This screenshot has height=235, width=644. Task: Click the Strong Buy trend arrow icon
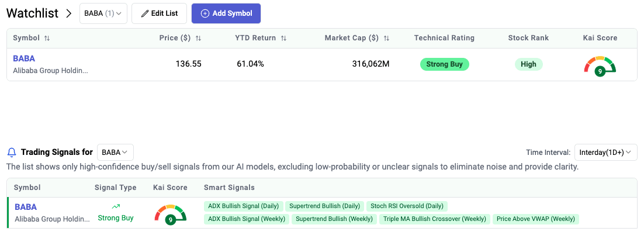click(116, 206)
